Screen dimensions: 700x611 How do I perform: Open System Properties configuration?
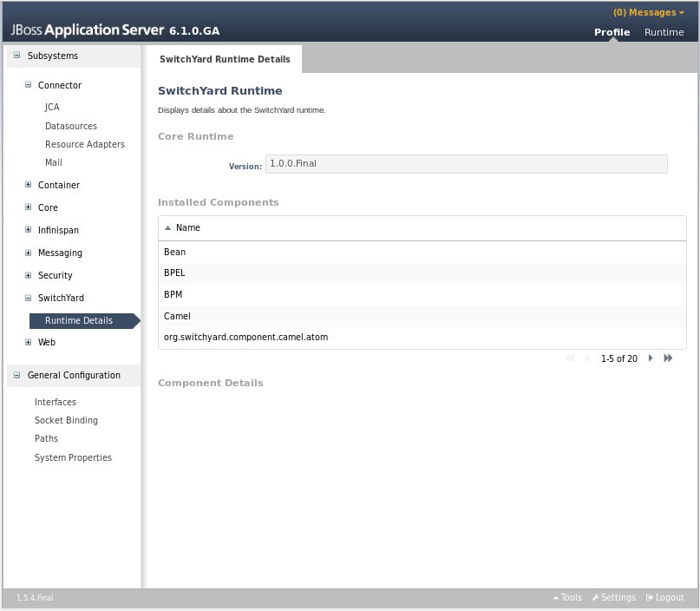(x=73, y=457)
